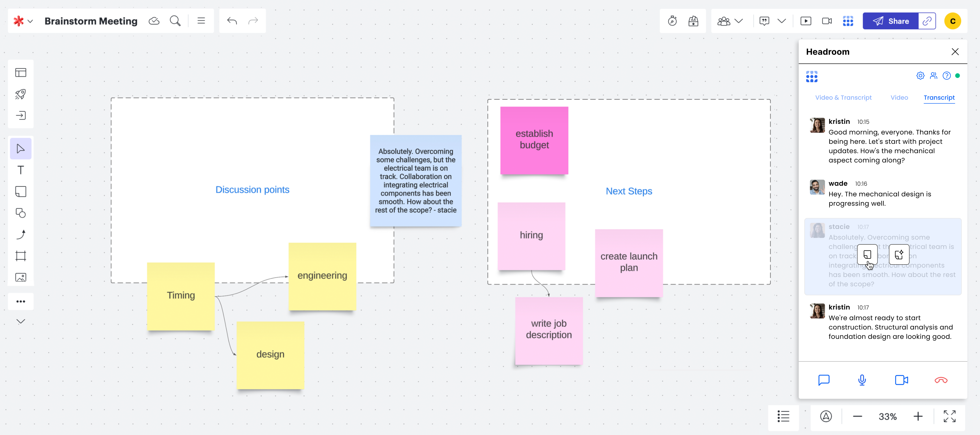The height and width of the screenshot is (435, 980).
Task: Expand the comments dropdown chevron
Action: point(781,21)
